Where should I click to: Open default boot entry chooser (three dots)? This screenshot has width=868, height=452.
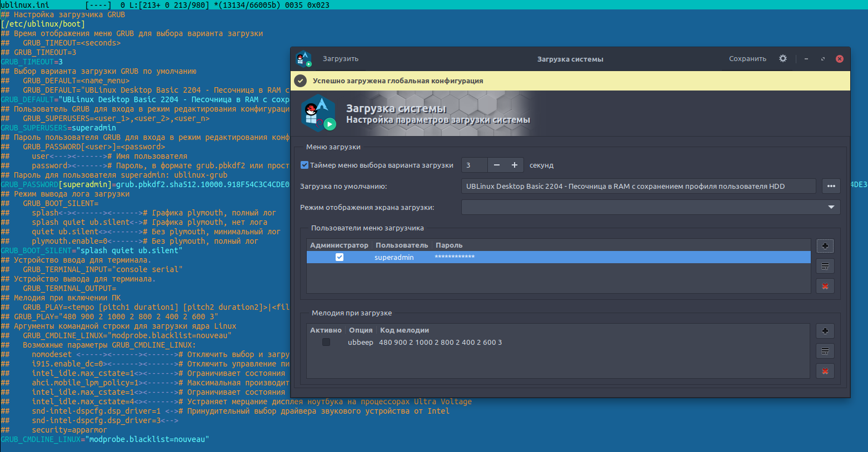[831, 186]
